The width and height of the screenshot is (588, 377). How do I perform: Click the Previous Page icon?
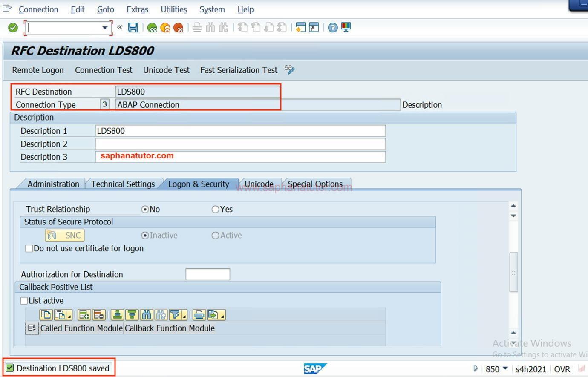pos(256,28)
